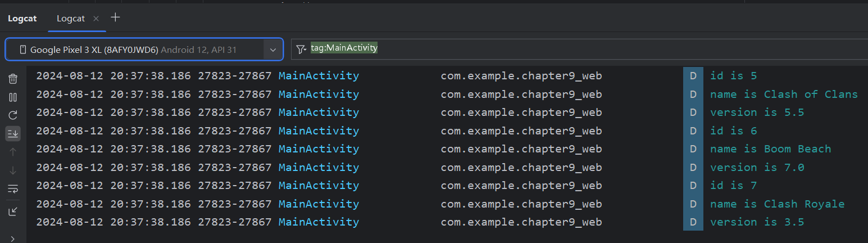Select the "name is Clash of Clans" log line

783,94
